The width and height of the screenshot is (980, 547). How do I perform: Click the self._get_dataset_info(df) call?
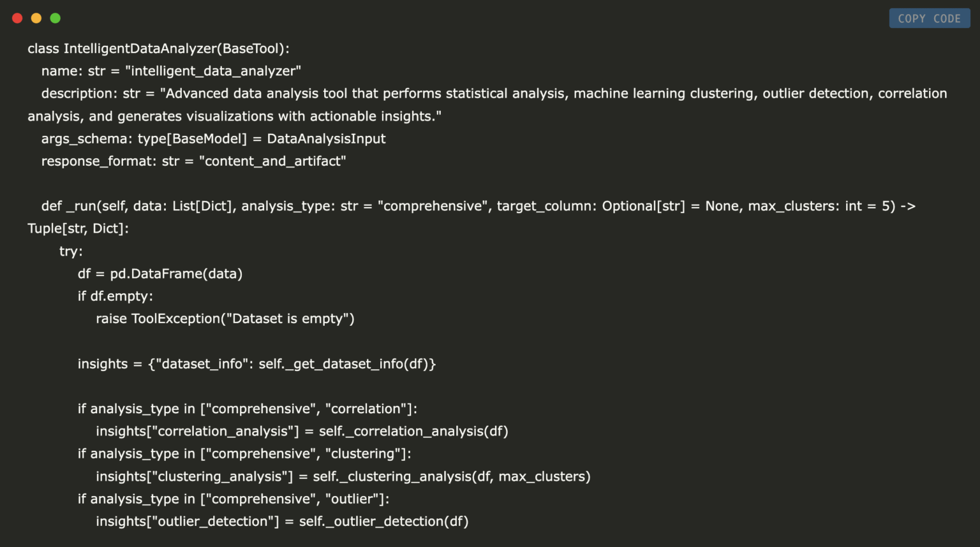tap(347, 363)
